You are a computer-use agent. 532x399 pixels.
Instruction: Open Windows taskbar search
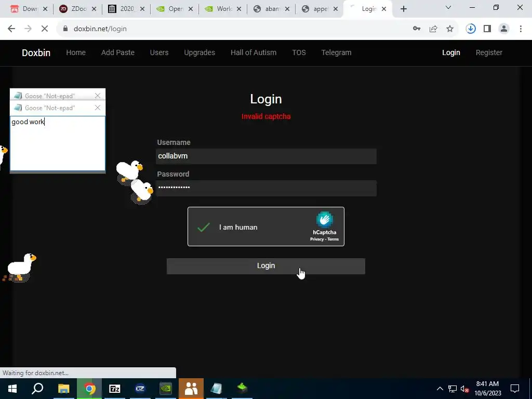tap(37, 389)
